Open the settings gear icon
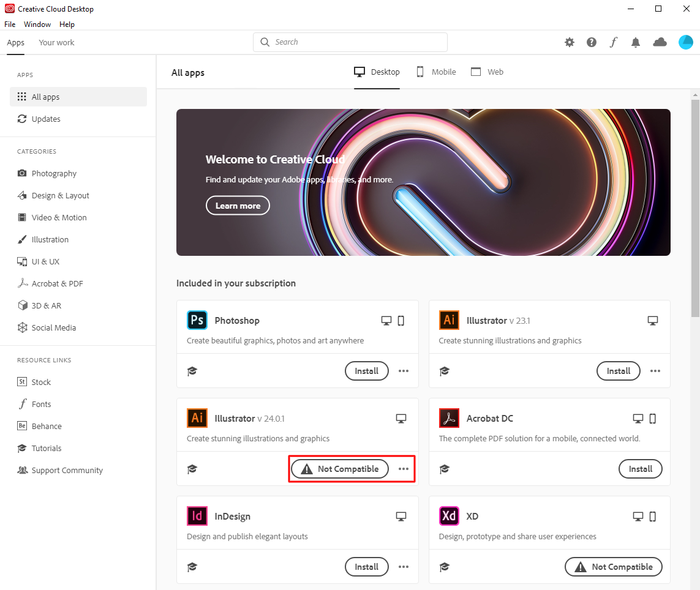 (x=570, y=42)
